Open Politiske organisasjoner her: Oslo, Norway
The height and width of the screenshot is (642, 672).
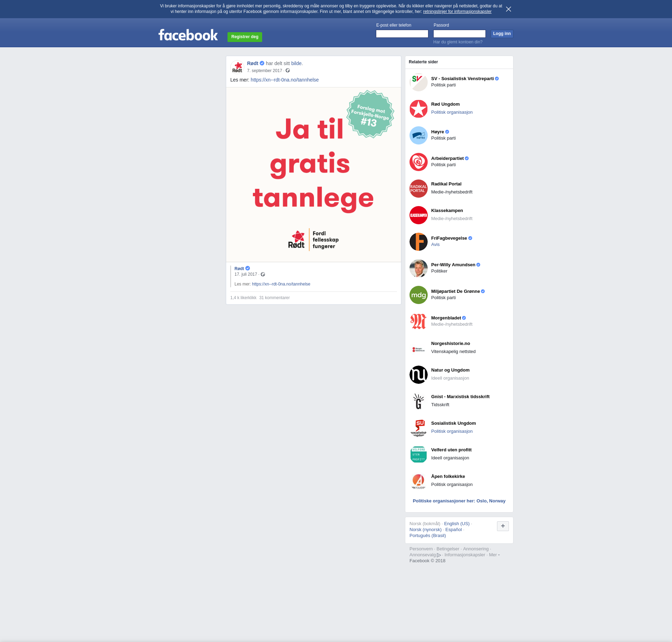click(x=459, y=501)
